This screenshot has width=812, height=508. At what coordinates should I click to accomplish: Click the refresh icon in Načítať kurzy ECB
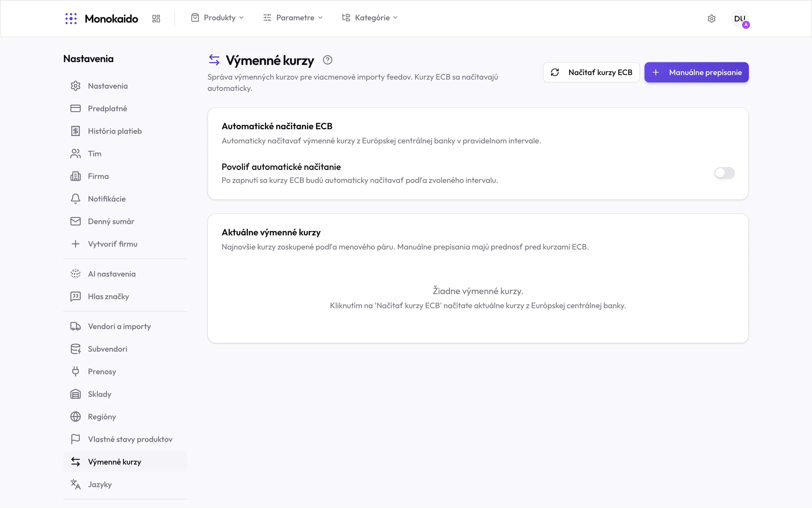pyautogui.click(x=555, y=72)
